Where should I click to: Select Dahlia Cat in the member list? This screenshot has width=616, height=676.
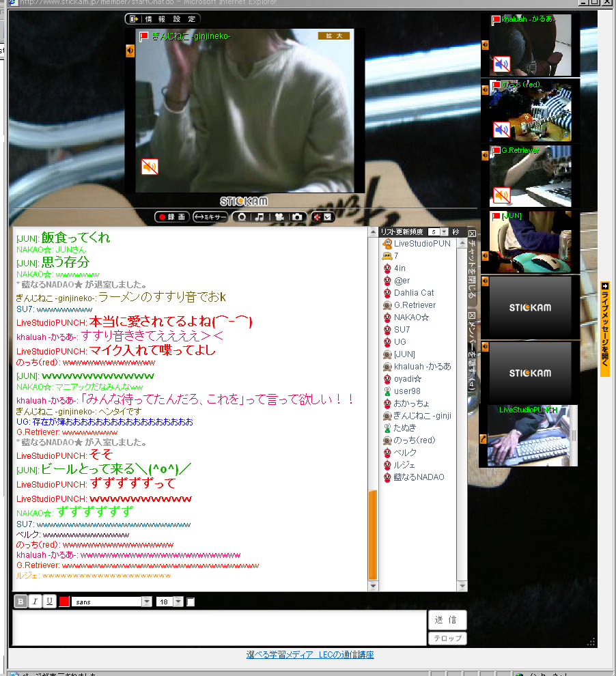coord(414,293)
